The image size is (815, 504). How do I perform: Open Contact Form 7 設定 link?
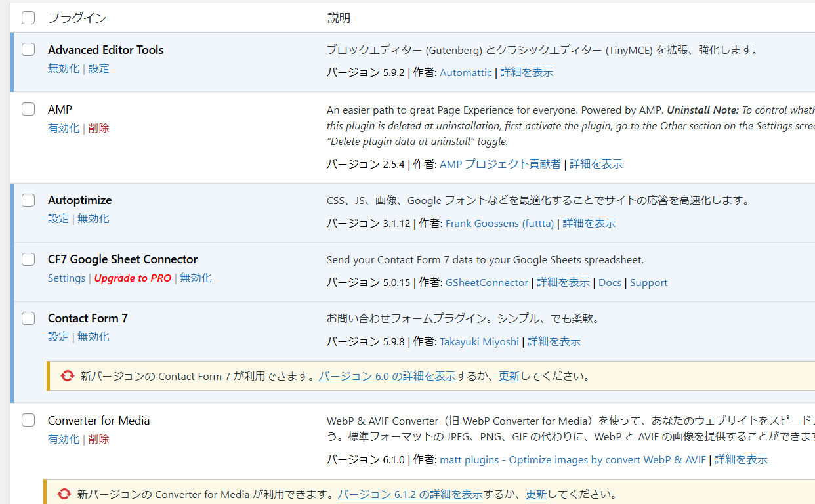(x=58, y=337)
